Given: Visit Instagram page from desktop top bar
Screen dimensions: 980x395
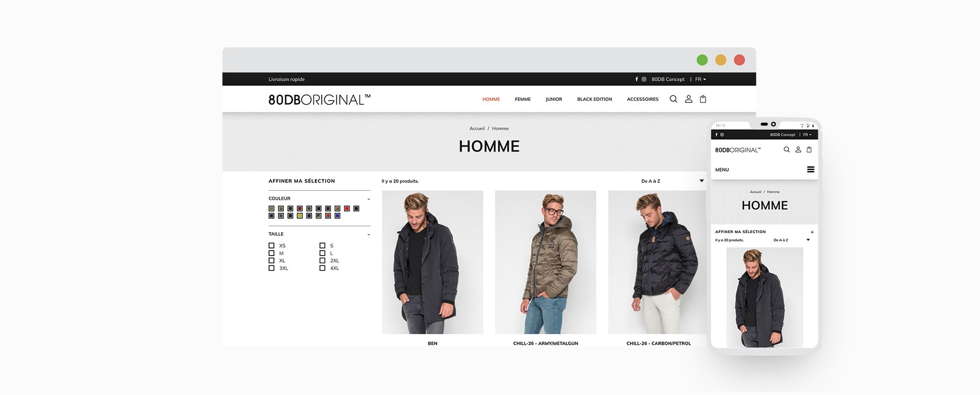Looking at the screenshot, I should click(x=644, y=79).
